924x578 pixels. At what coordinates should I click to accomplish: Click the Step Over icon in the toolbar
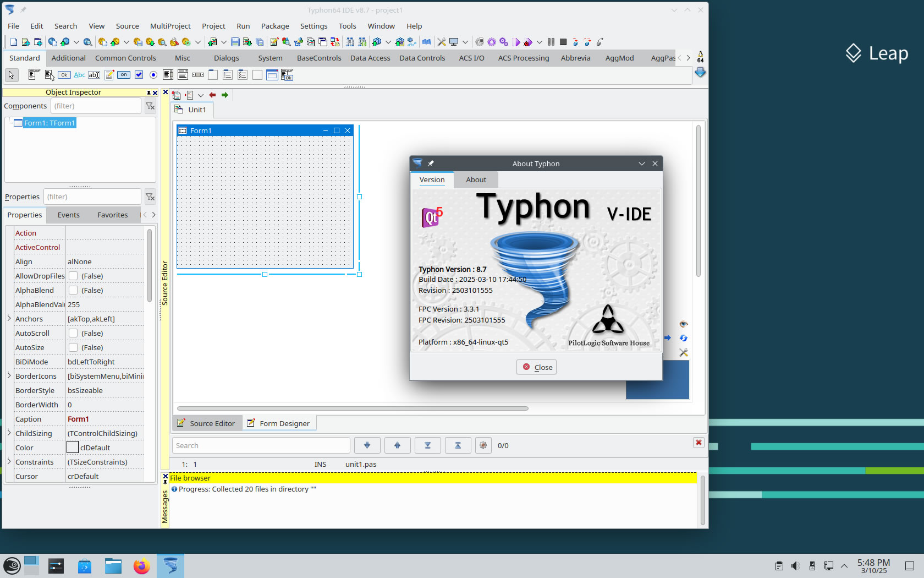pyautogui.click(x=587, y=42)
